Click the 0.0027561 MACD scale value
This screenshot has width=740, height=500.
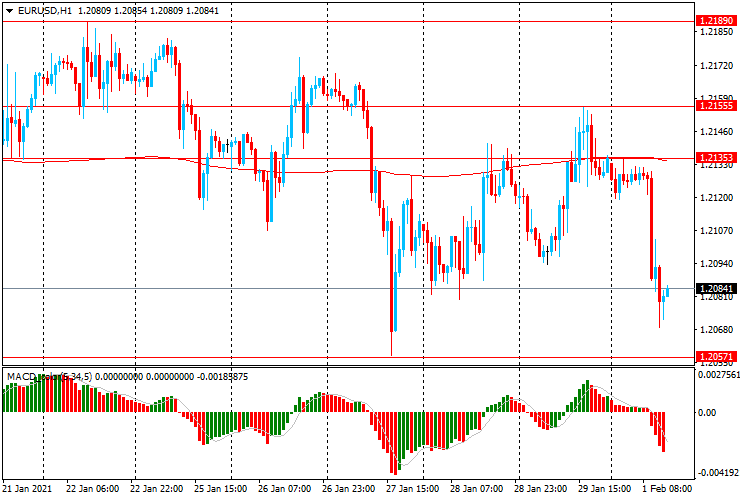pos(718,374)
